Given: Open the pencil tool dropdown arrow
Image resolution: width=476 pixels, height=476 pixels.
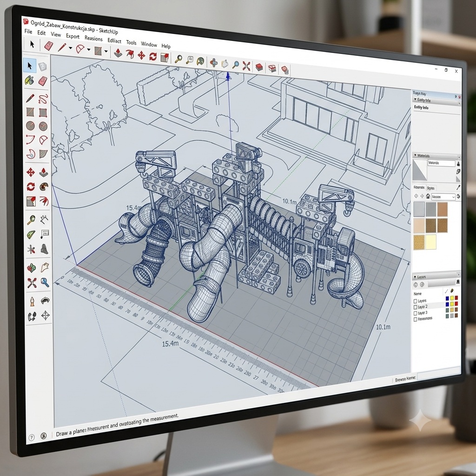Looking at the screenshot, I should (x=71, y=48).
